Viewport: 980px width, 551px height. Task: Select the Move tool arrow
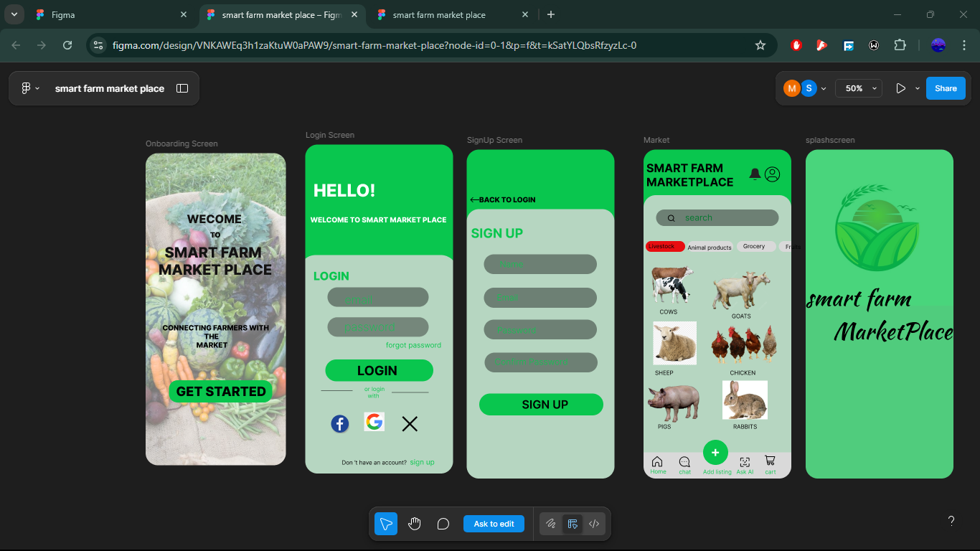(x=386, y=524)
